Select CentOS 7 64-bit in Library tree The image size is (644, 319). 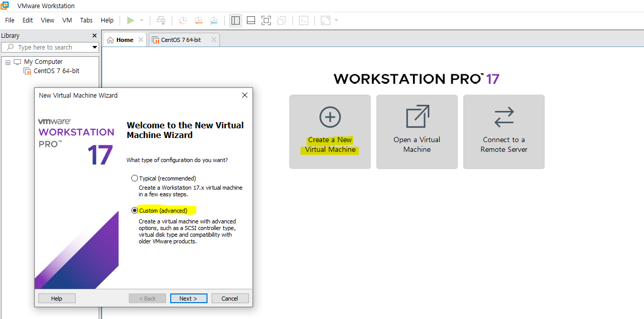coord(56,71)
